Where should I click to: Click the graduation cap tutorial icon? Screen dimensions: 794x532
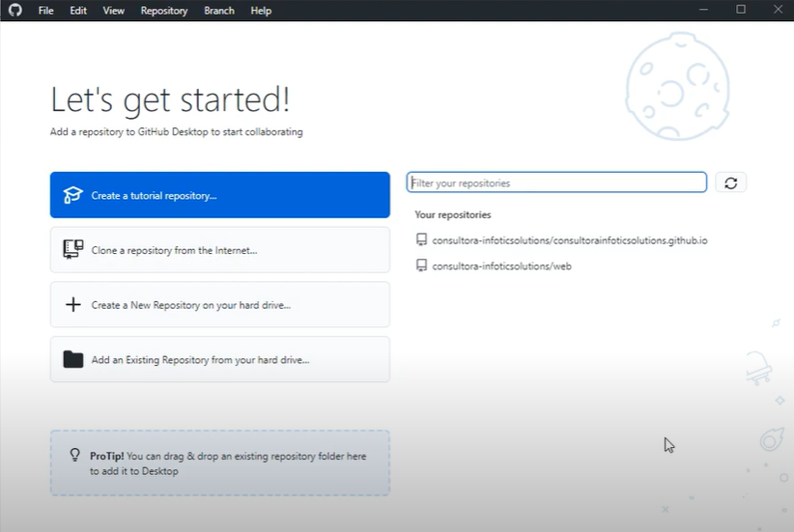point(73,195)
